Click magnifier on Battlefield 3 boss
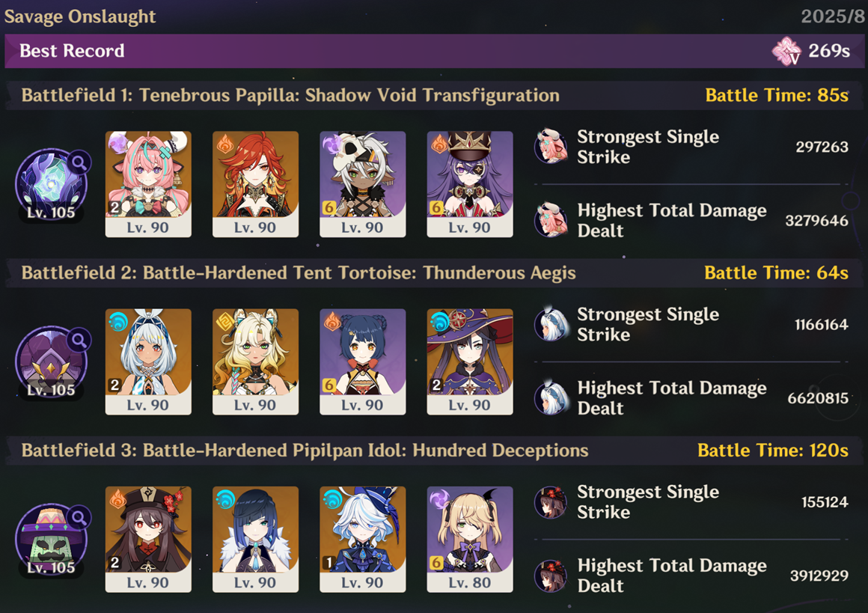The image size is (868, 613). [x=80, y=518]
